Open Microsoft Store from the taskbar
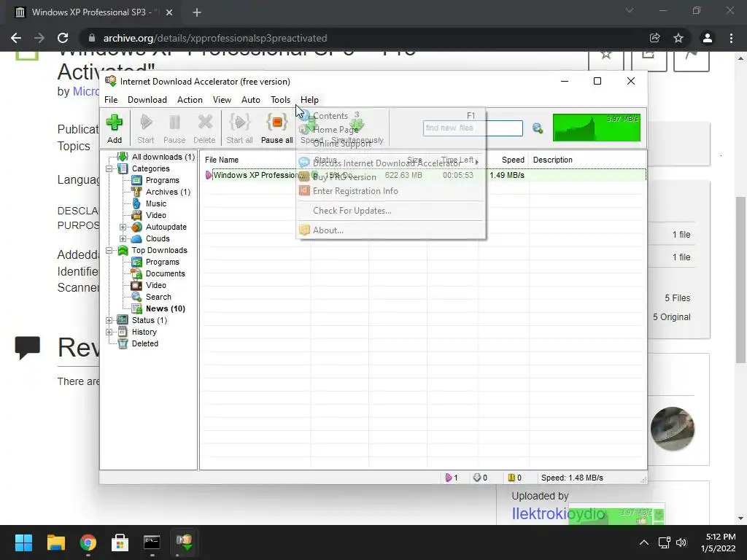 click(x=120, y=542)
